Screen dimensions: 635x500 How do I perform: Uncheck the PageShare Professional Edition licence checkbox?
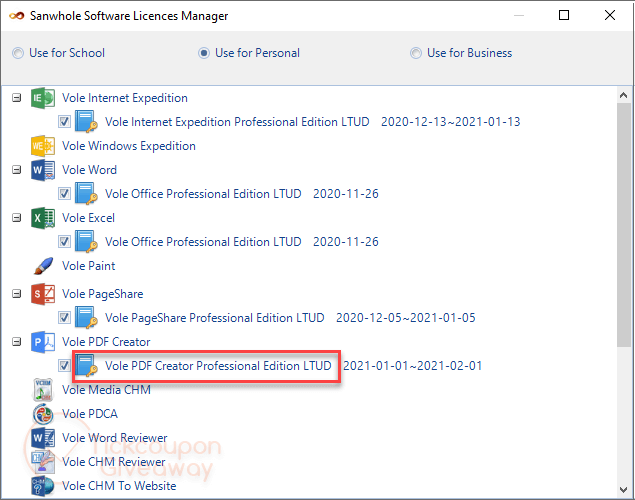(x=64, y=318)
